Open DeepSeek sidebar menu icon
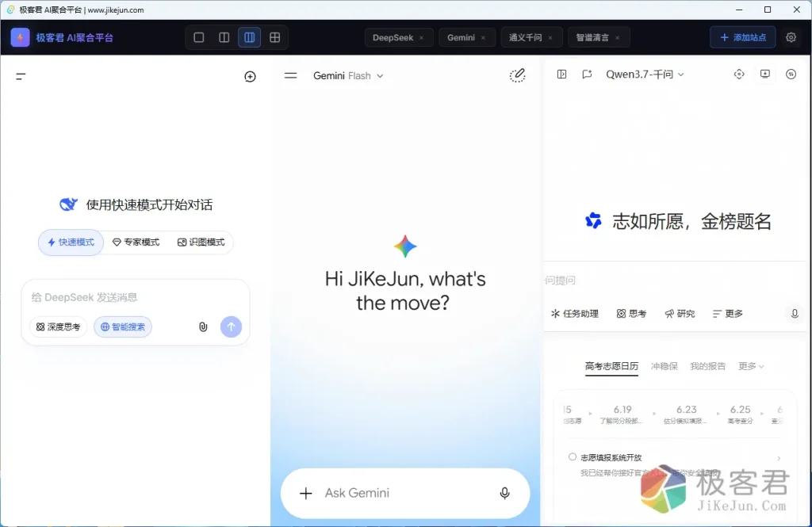812x527 pixels. click(x=21, y=77)
